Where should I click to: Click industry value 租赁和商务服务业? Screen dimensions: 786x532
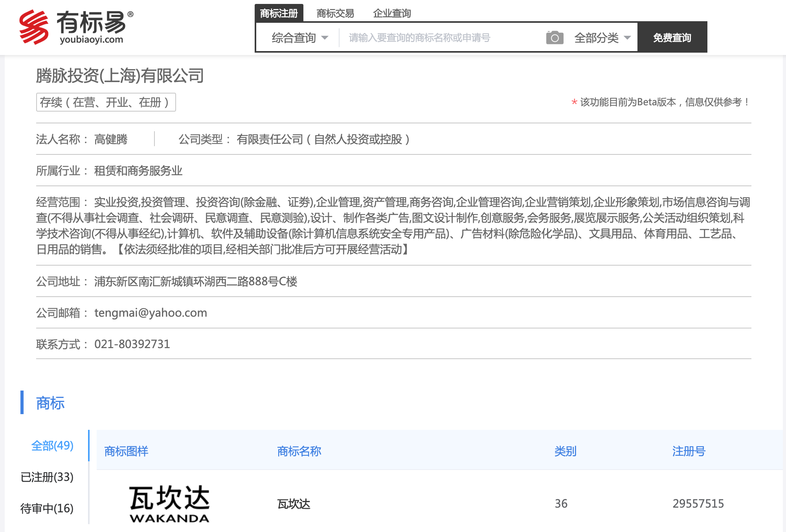[138, 171]
